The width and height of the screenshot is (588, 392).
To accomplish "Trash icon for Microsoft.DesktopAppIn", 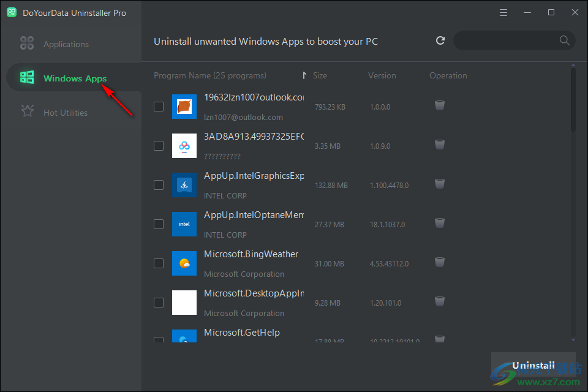I will tap(440, 301).
